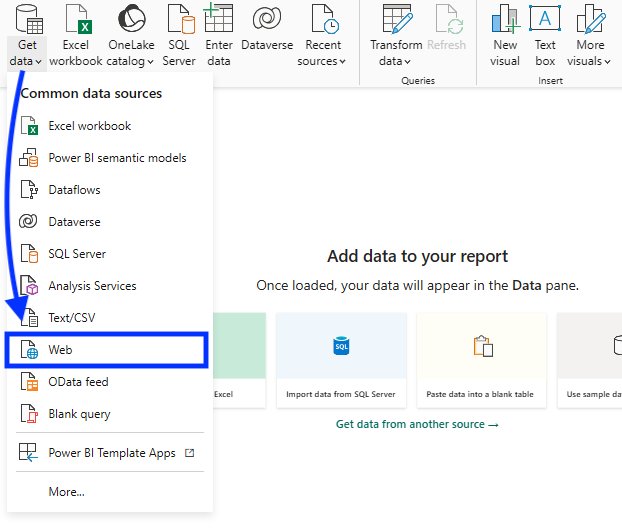Choose Dataflows in the data menu

[x=110, y=190]
